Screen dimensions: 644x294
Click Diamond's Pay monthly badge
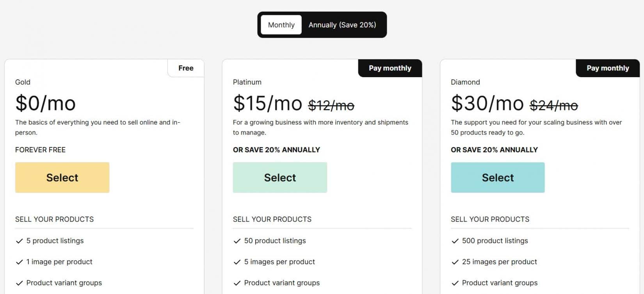[608, 68]
